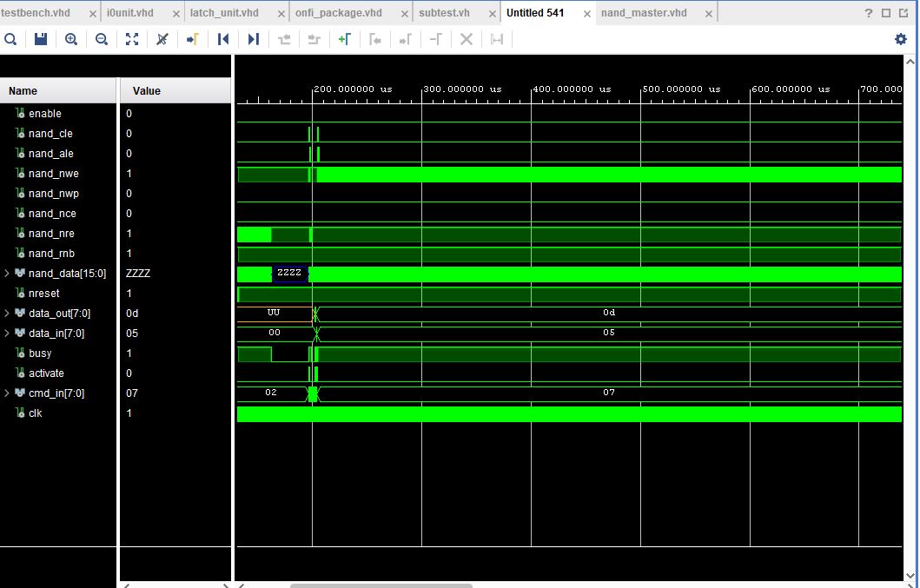The width and height of the screenshot is (920, 588).
Task: Expand the data_in[7:0] bus
Action: click(x=7, y=334)
